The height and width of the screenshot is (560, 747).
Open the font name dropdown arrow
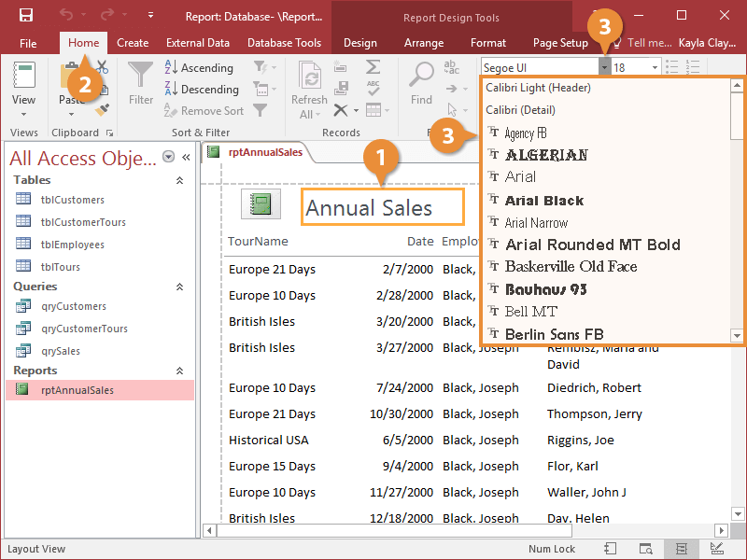point(605,67)
